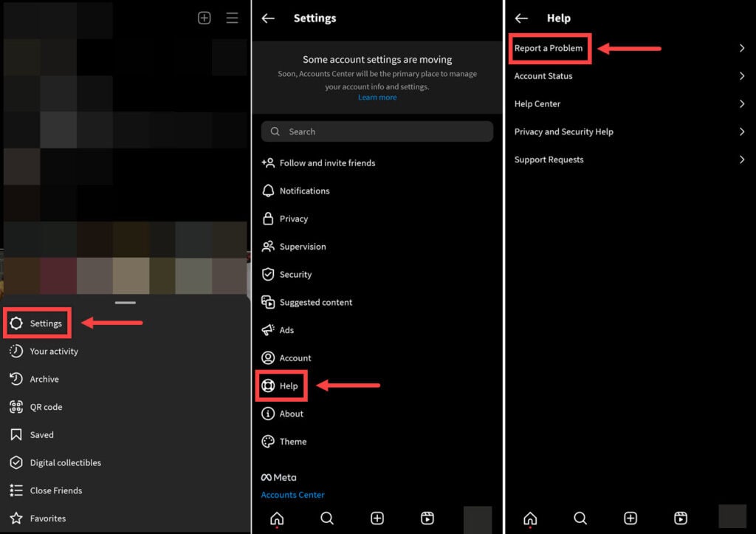Image resolution: width=756 pixels, height=534 pixels.
Task: Tap Reels icon in Settings bottom bar
Action: (x=427, y=518)
